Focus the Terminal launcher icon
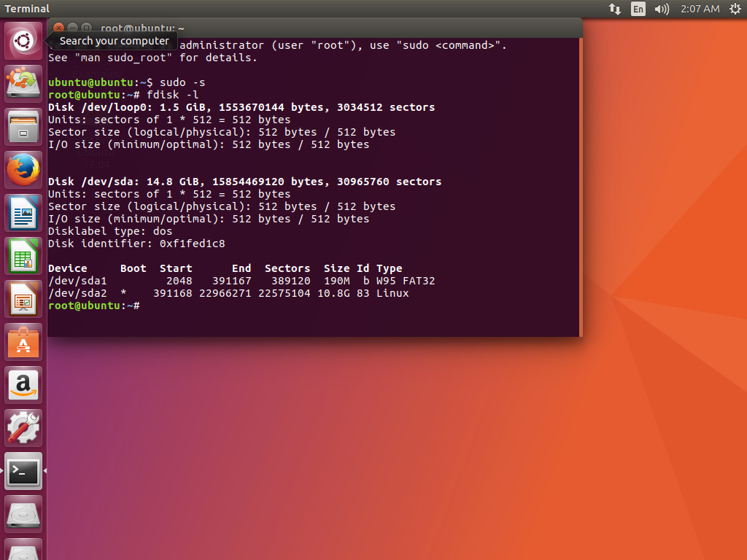 click(23, 471)
